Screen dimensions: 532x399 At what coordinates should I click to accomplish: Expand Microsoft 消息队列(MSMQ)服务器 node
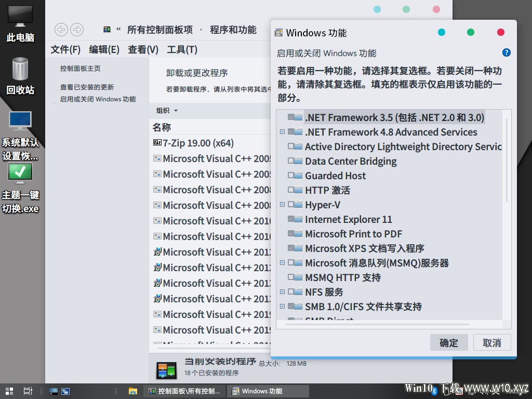pyautogui.click(x=282, y=262)
